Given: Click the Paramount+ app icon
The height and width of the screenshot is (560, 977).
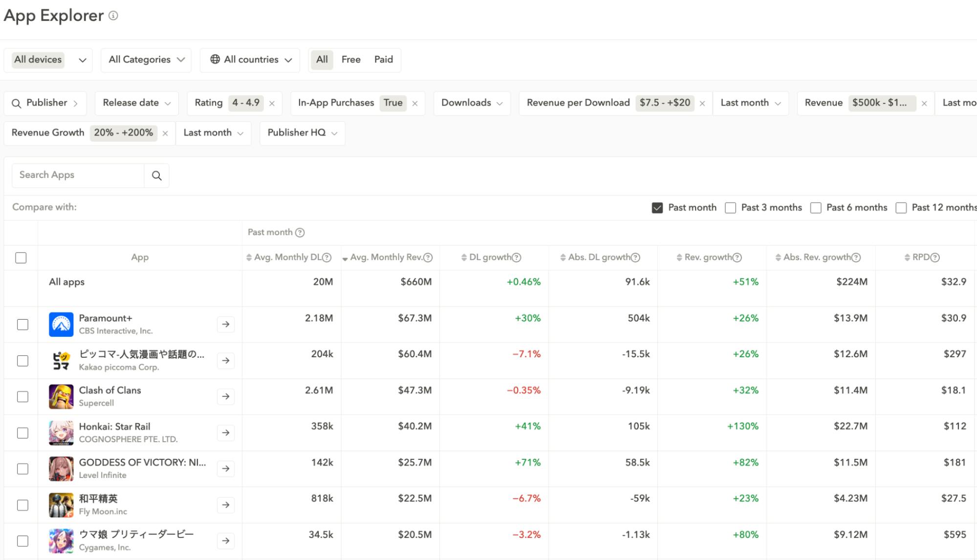Looking at the screenshot, I should click(61, 324).
